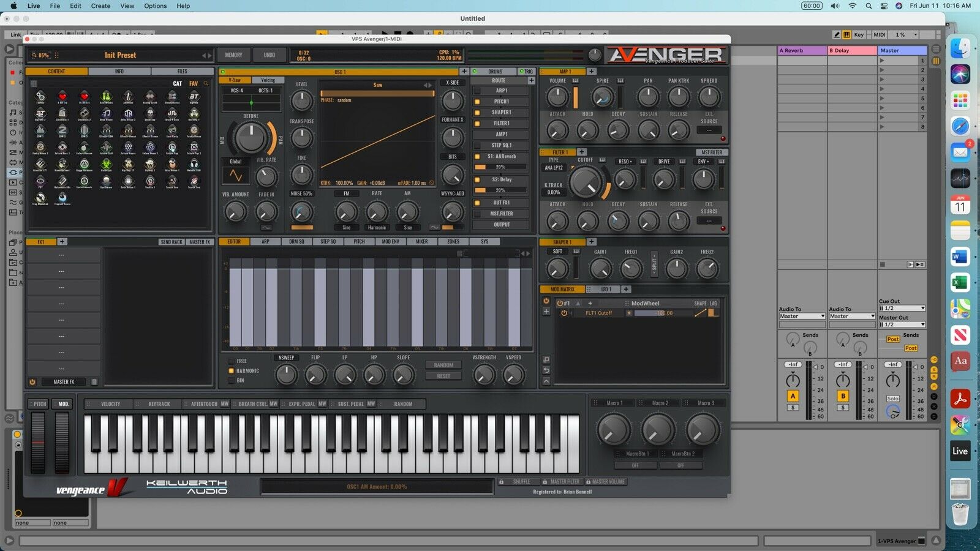Adjust the S1: AAReverb send 20% slider
Viewport: 980px width, 551px height.
point(500,167)
